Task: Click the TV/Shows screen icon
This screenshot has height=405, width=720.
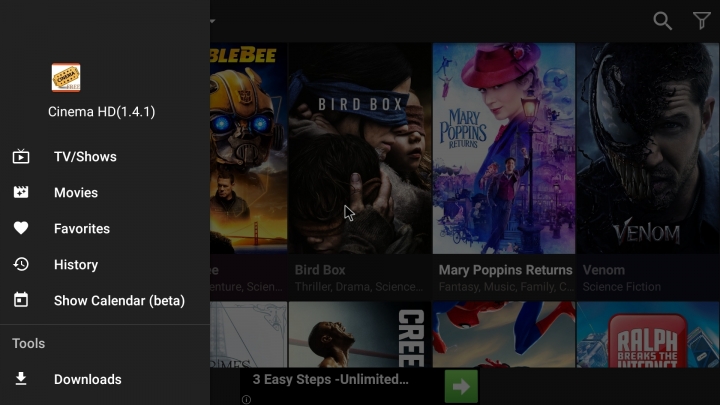Action: (x=21, y=157)
